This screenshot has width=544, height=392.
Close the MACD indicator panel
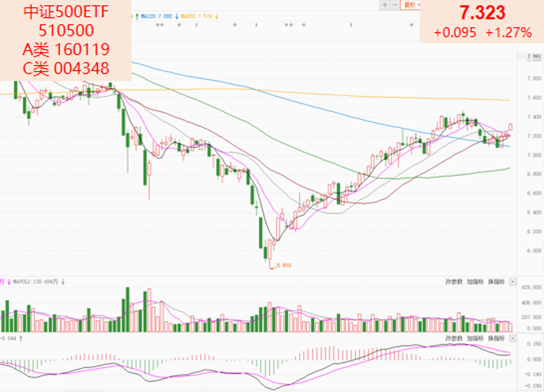(x=512, y=338)
